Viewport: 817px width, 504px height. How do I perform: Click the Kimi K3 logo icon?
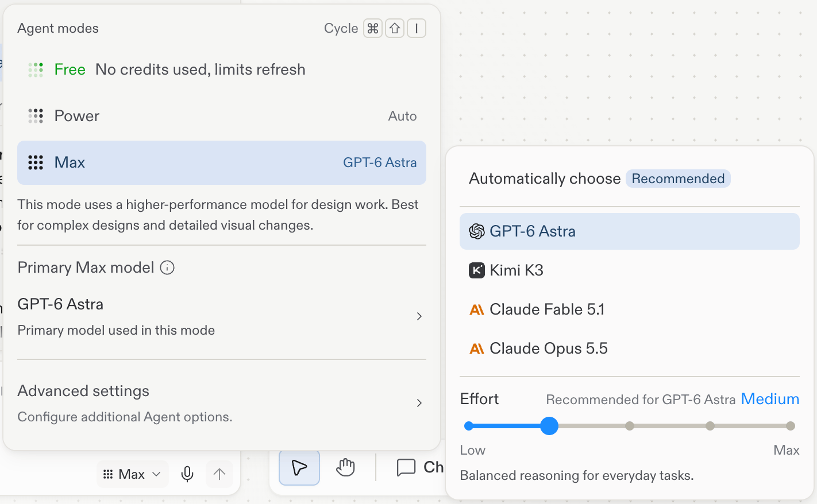pyautogui.click(x=477, y=270)
